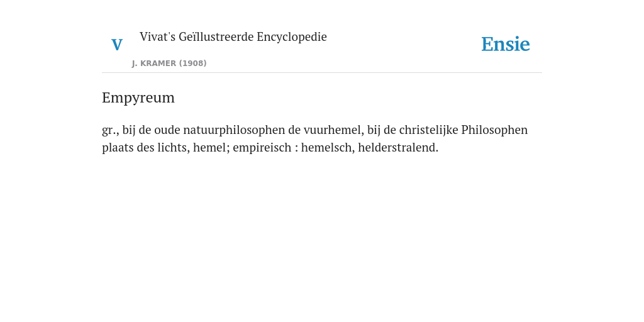Click the word 'bij' after 'gr.,'
The width and height of the screenshot is (644, 322).
[129, 130]
